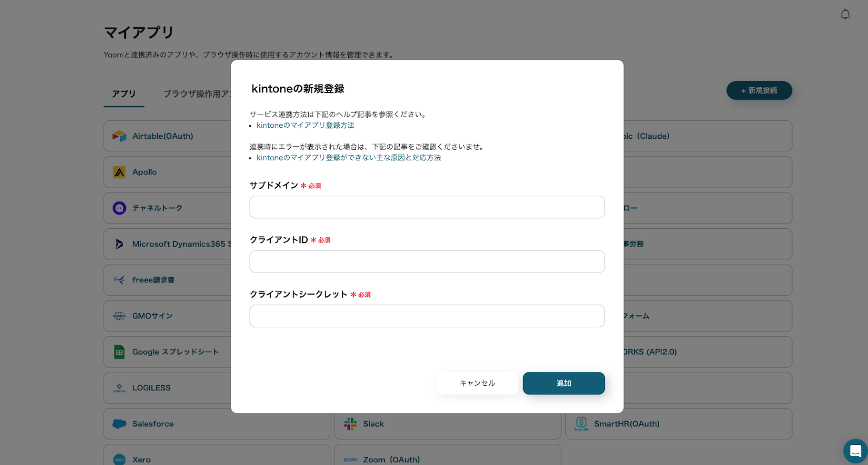Click the チャネルトーク logo icon
The width and height of the screenshot is (868, 465).
pos(119,208)
